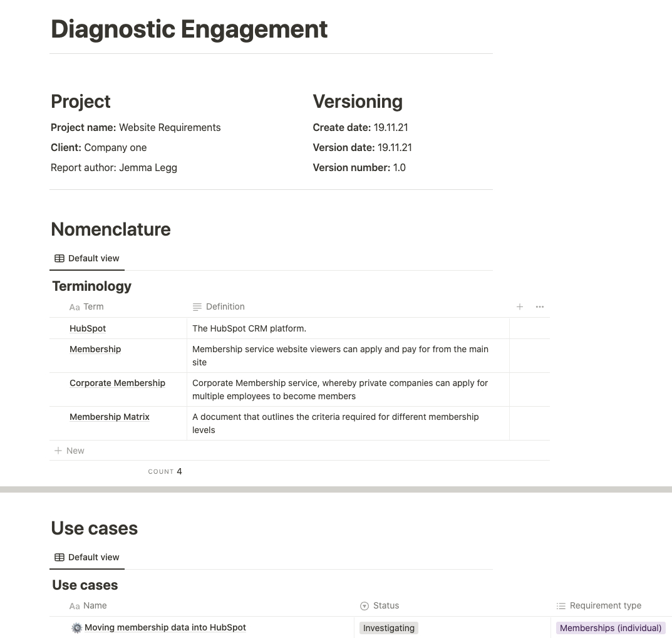This screenshot has height=638, width=672.
Task: Click the table view icon beside Default view
Action: [59, 258]
